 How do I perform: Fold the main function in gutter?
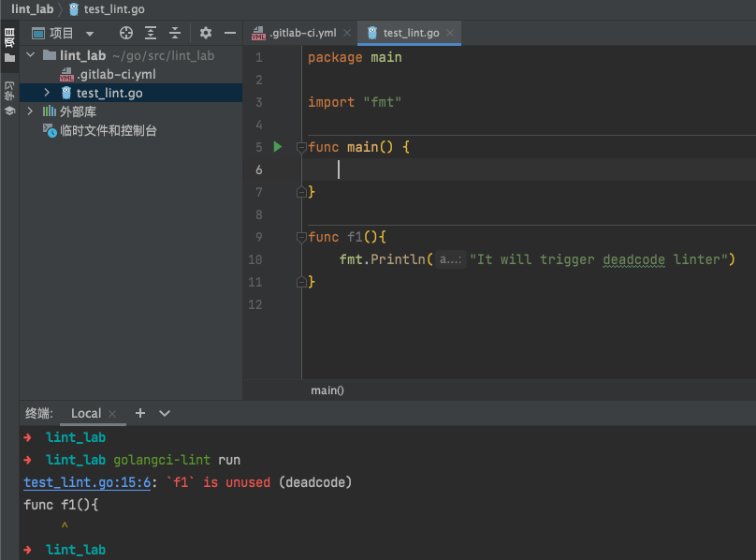point(301,147)
